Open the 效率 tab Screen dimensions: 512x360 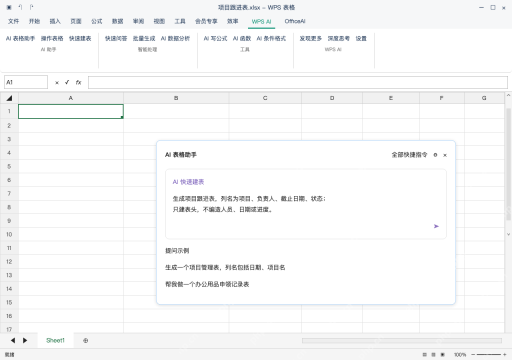pyautogui.click(x=232, y=21)
